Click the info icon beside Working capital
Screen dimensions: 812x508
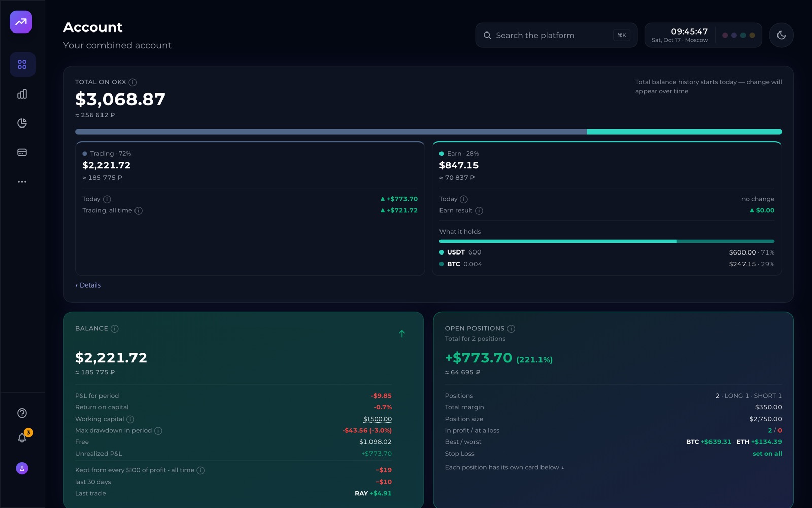130,419
